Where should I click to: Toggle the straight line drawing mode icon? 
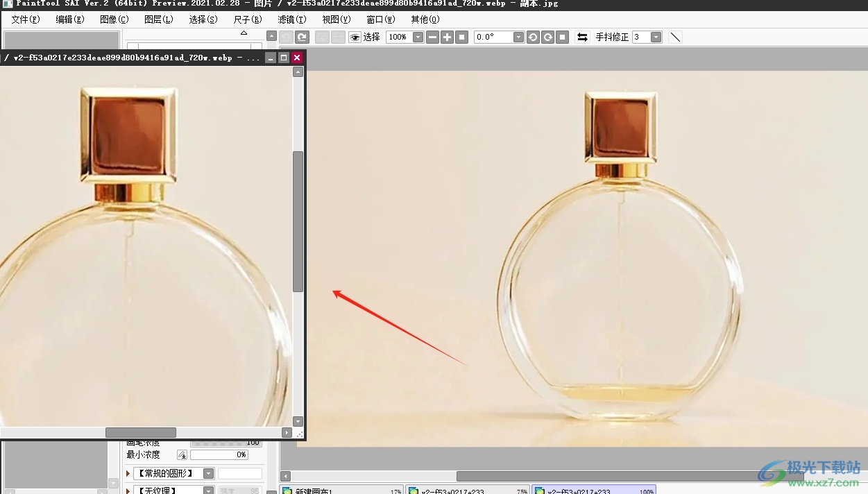tap(675, 37)
